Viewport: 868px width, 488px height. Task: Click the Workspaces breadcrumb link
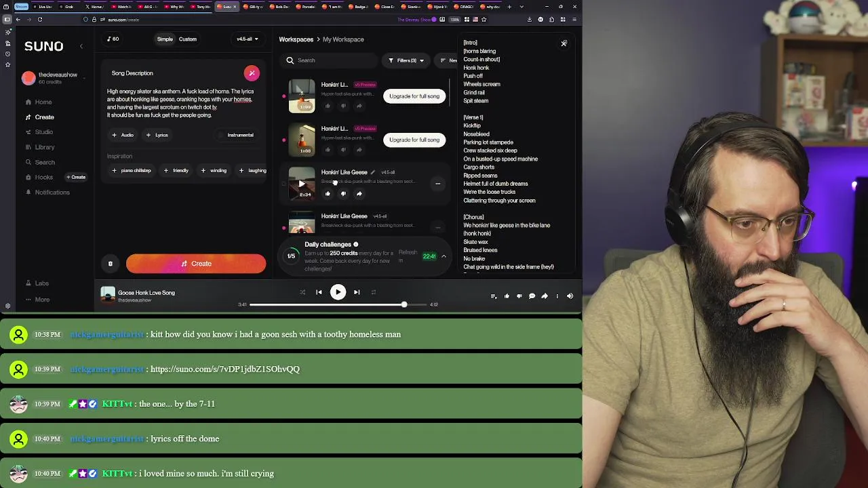(296, 39)
